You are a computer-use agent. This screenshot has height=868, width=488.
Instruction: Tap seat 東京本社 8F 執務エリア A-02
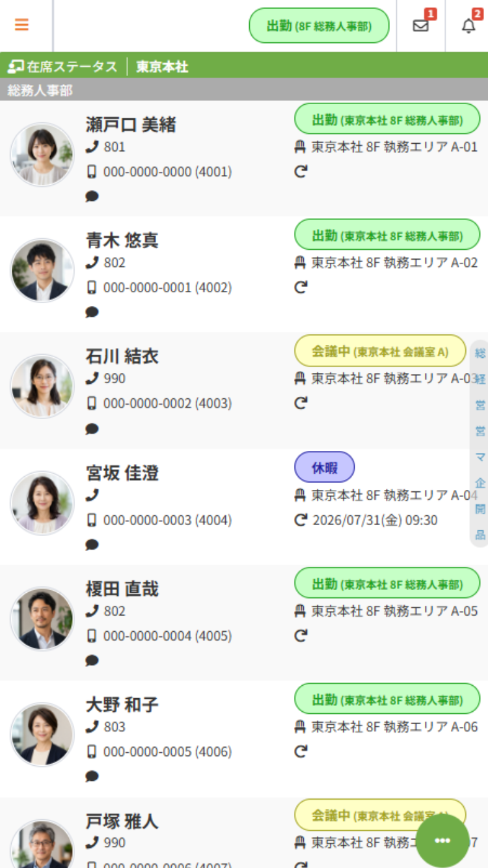coord(394,263)
